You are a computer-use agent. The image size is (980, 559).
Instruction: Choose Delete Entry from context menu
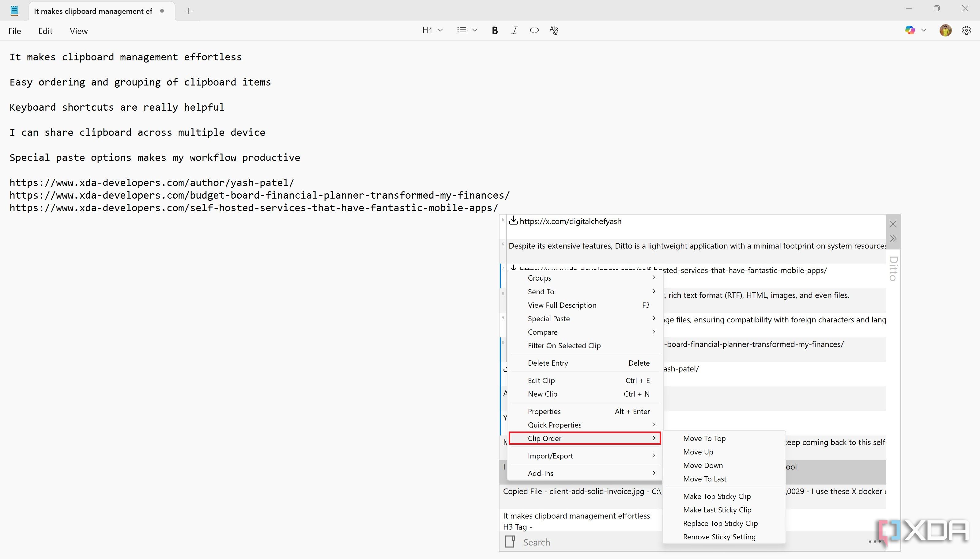(585, 363)
